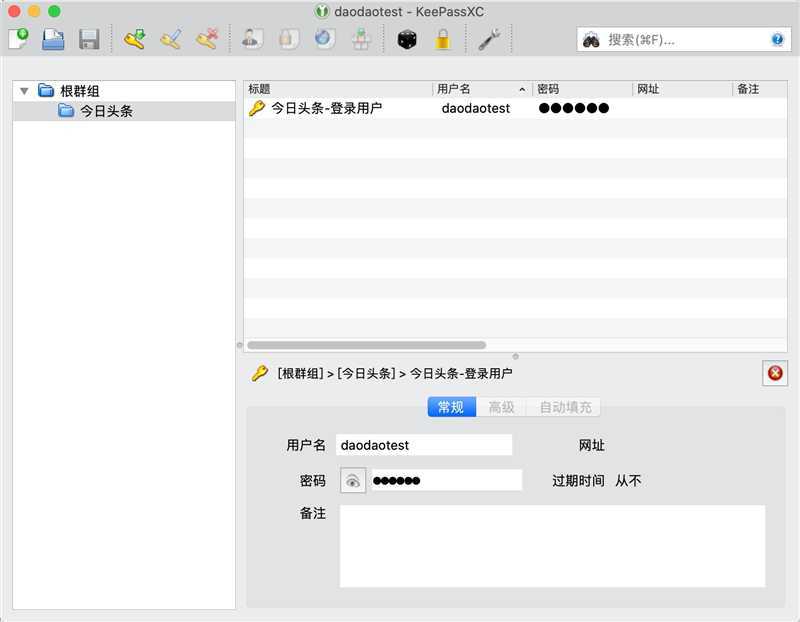This screenshot has width=800, height=622.
Task: Sort entries by 备注 column header
Action: click(x=760, y=89)
